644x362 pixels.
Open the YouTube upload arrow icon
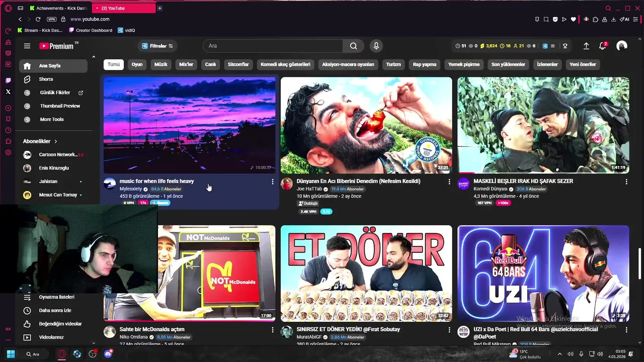coord(586,46)
